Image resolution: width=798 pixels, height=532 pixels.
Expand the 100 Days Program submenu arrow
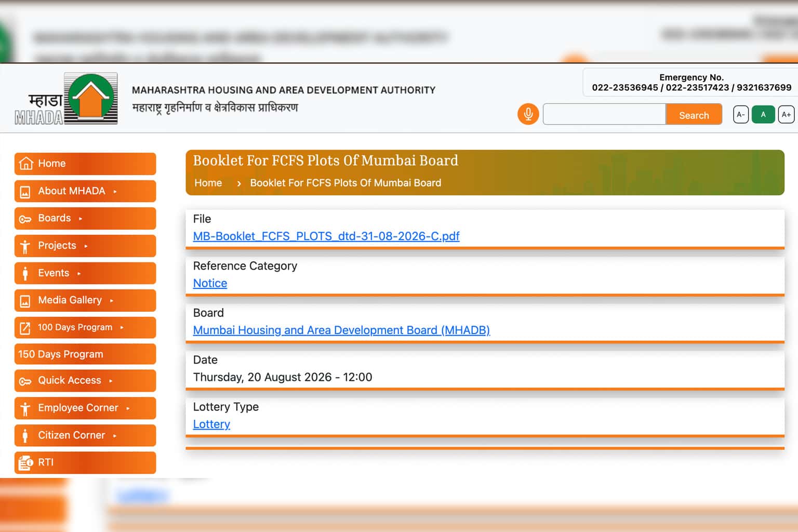pos(122,327)
